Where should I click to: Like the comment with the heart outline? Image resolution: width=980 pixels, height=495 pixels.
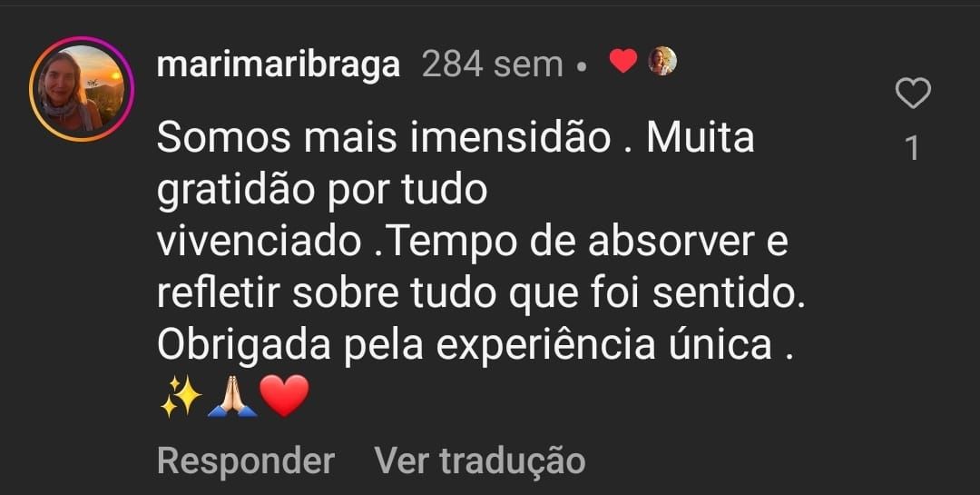pos(913,94)
